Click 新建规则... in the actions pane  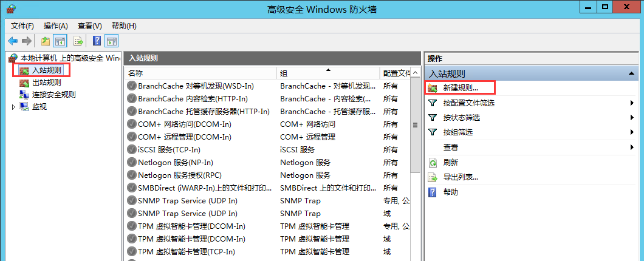pos(461,88)
